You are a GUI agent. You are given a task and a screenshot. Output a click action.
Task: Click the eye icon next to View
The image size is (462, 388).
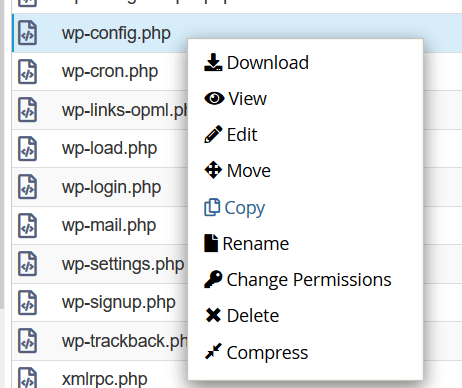(x=214, y=98)
